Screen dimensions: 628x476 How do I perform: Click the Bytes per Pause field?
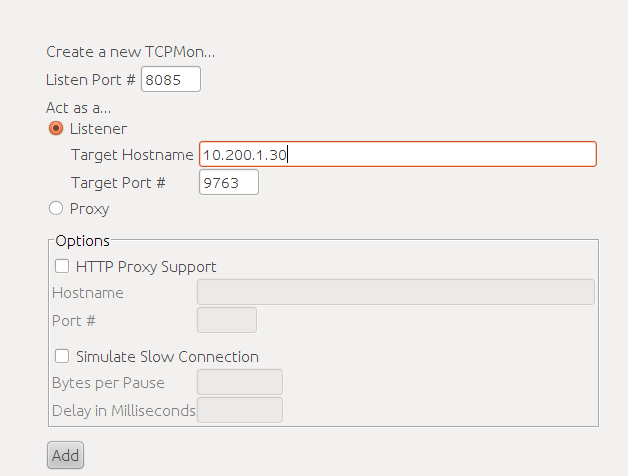240,382
